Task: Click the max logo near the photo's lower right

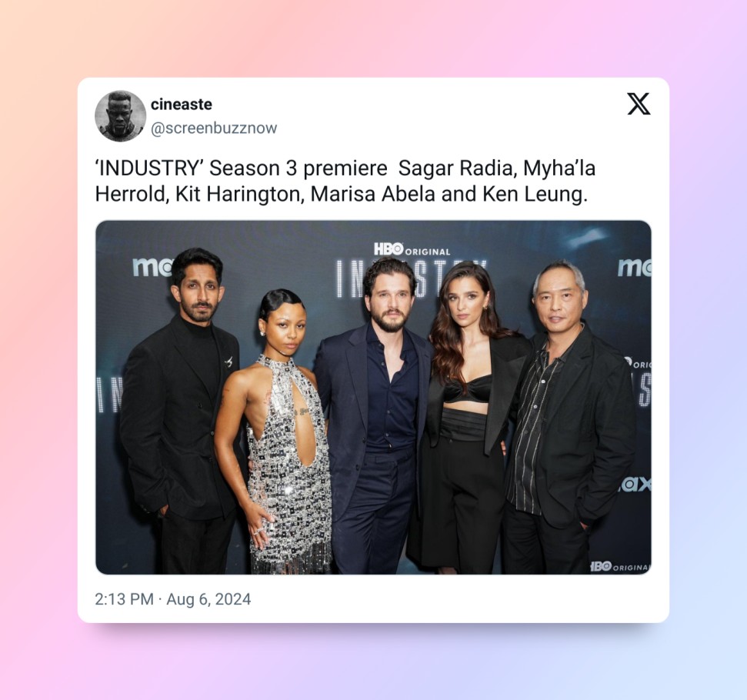Action: pyautogui.click(x=635, y=484)
